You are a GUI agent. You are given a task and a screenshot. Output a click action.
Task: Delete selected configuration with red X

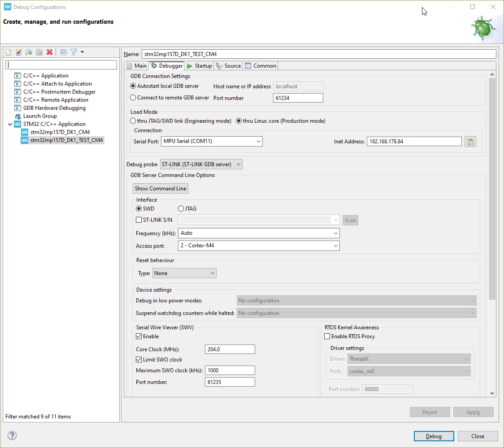(x=49, y=52)
